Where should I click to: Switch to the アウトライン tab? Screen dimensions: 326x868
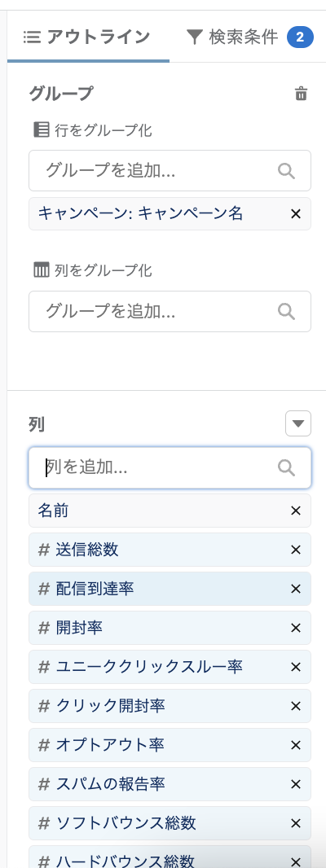click(x=87, y=37)
